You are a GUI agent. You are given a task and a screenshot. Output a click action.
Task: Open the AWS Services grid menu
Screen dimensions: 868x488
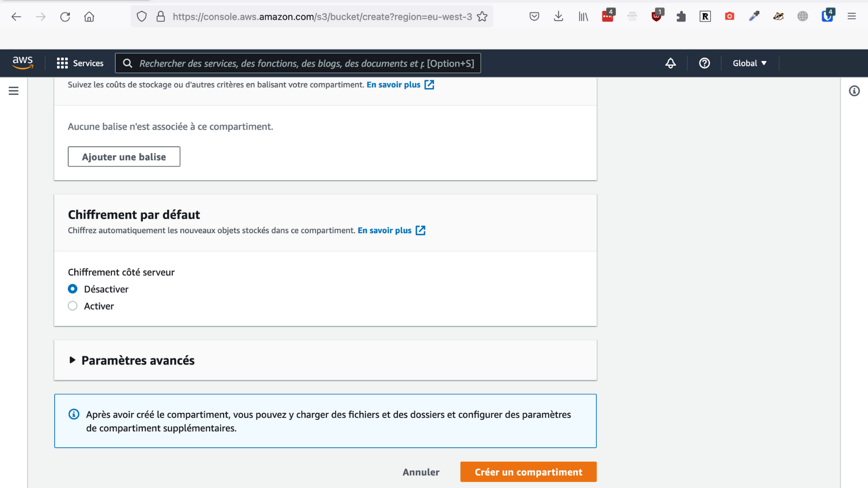click(62, 63)
